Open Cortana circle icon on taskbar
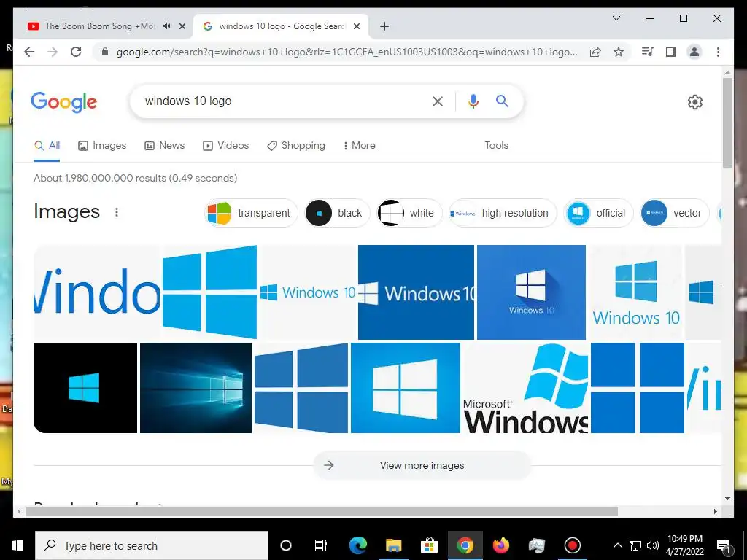This screenshot has width=747, height=560. (286, 545)
